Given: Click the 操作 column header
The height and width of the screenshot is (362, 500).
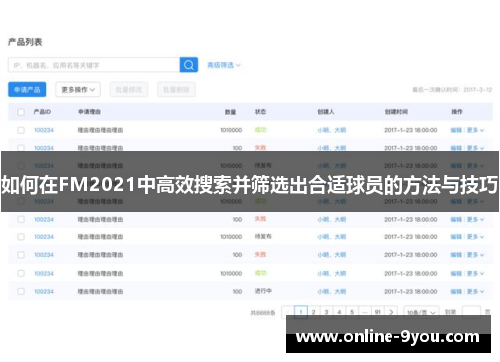Looking at the screenshot, I should (x=457, y=112).
